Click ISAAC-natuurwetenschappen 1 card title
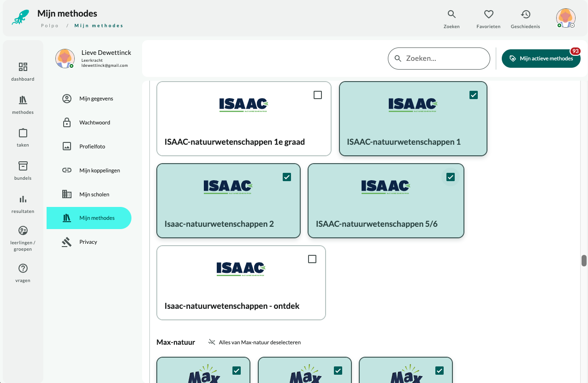Image resolution: width=588 pixels, height=383 pixels. point(404,142)
